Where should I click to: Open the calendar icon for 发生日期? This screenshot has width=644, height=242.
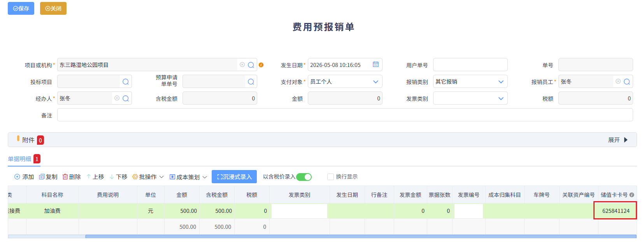tap(376, 65)
